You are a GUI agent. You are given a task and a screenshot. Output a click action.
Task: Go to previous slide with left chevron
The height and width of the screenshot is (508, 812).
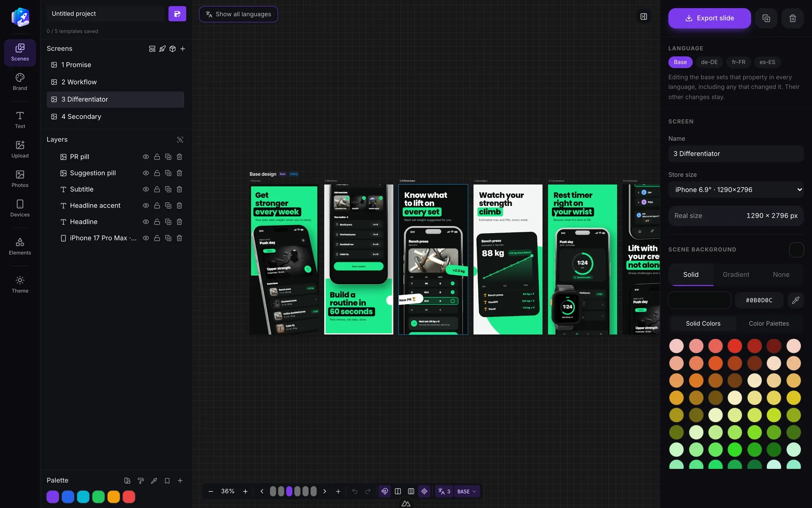(x=262, y=491)
